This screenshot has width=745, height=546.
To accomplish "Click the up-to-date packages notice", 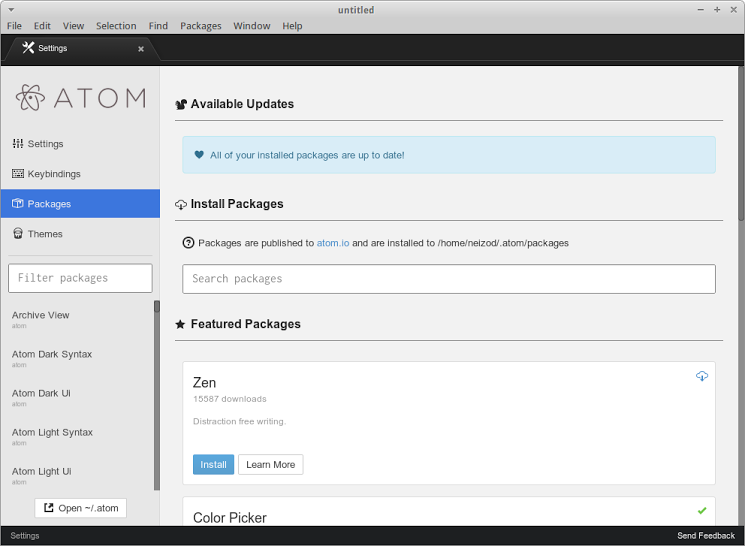I will 449,155.
